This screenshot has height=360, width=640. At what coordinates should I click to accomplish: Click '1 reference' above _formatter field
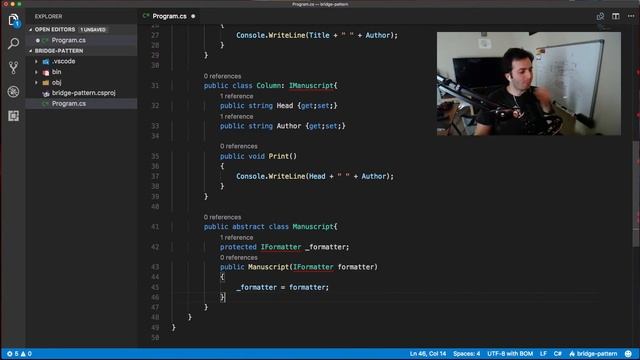pos(237,238)
